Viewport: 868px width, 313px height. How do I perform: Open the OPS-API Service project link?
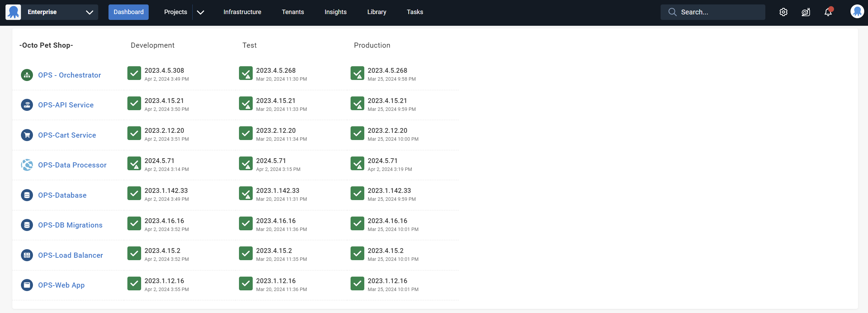[66, 105]
